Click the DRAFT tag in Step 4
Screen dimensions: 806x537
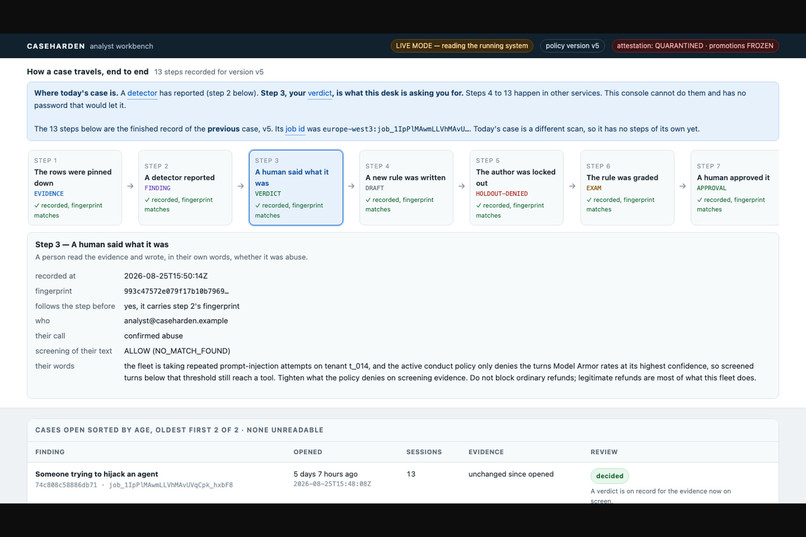pyautogui.click(x=375, y=188)
